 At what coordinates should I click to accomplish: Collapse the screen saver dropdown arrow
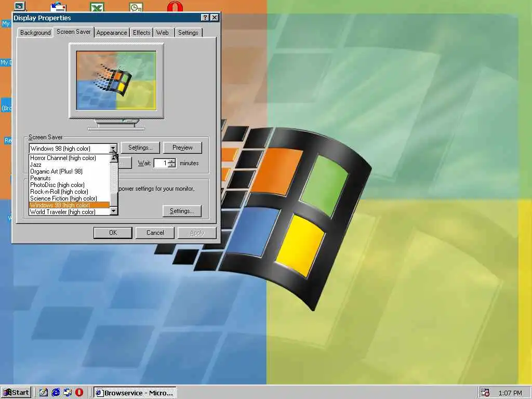pyautogui.click(x=114, y=148)
